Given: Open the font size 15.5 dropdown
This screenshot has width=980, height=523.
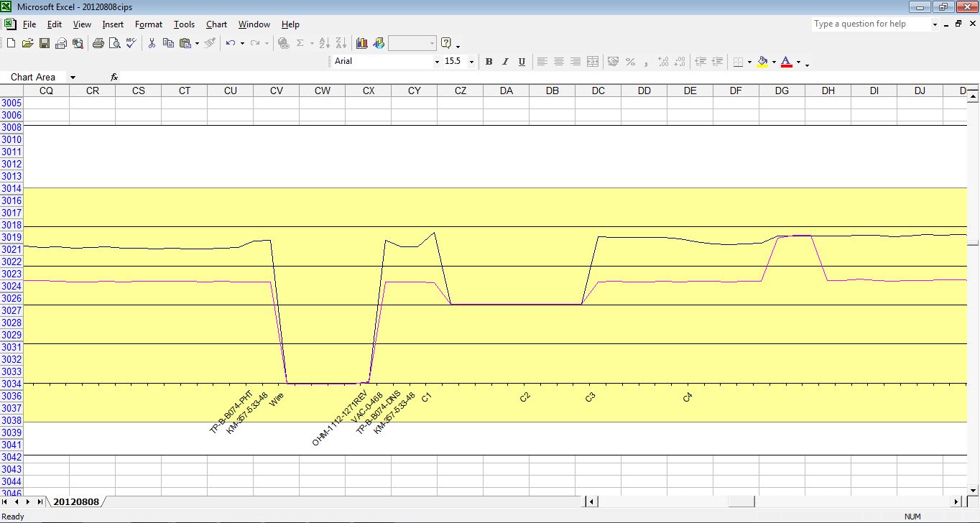Looking at the screenshot, I should [471, 62].
